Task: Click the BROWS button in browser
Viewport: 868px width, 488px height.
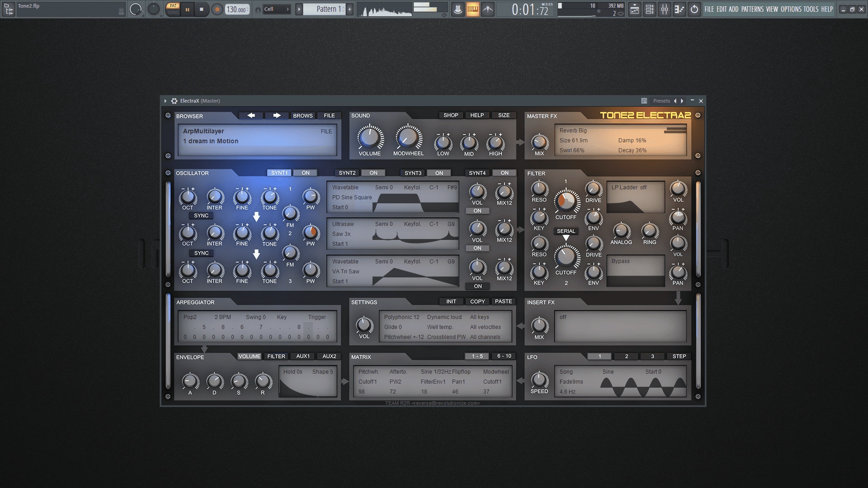Action: point(303,116)
